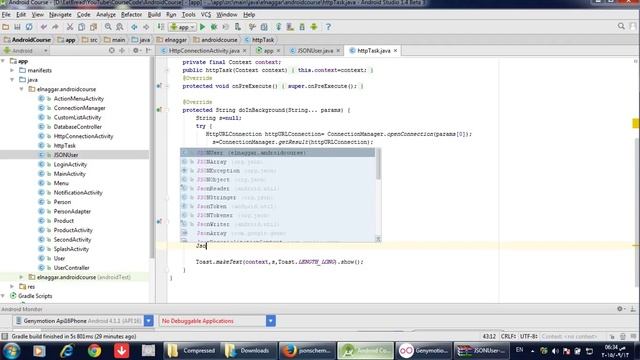This screenshot has width=640, height=360.
Task: Close the HttpTask.java tab
Action: tap(395, 51)
